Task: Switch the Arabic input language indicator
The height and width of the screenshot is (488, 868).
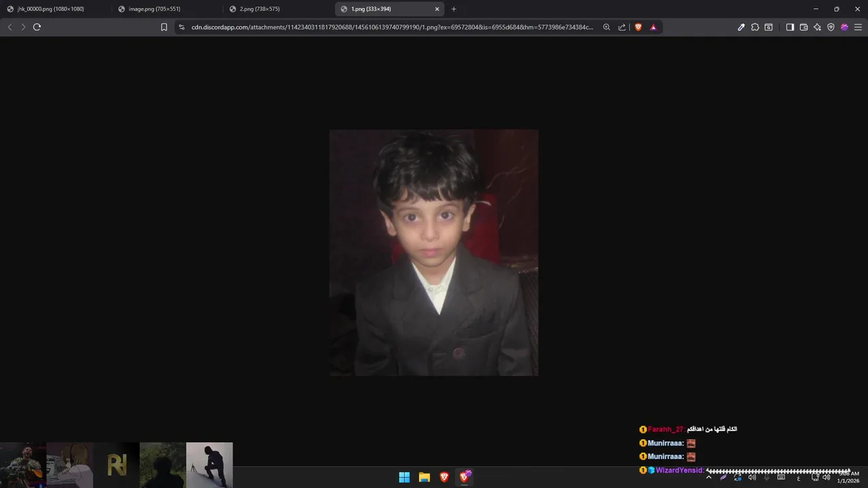Action: point(798,478)
